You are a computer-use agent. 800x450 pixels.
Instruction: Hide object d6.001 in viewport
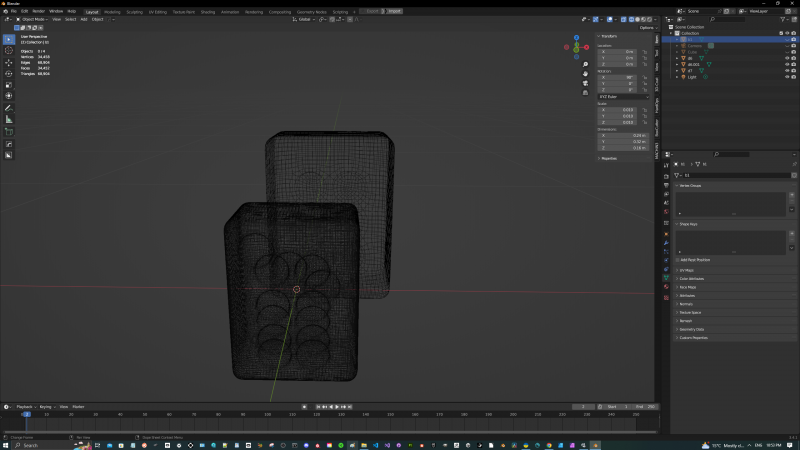(x=787, y=64)
